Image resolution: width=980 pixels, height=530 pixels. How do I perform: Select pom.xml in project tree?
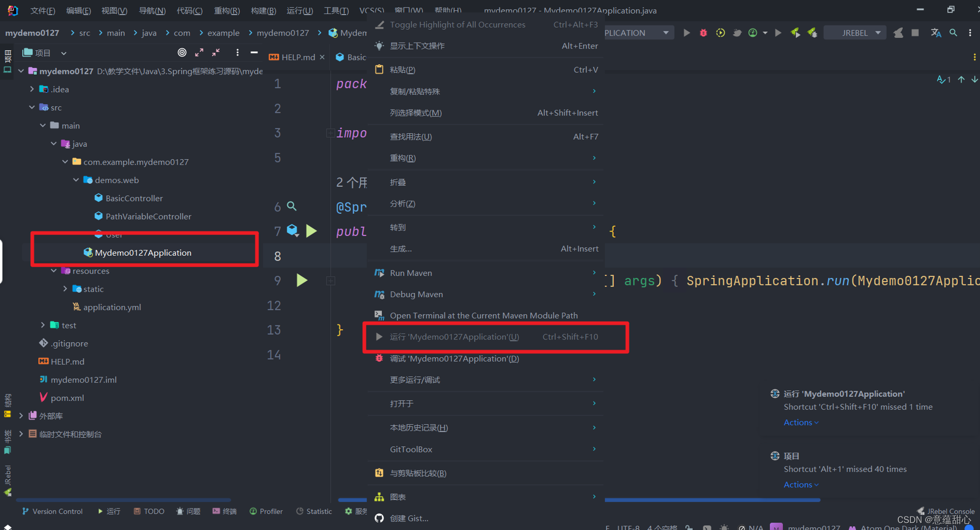point(67,398)
